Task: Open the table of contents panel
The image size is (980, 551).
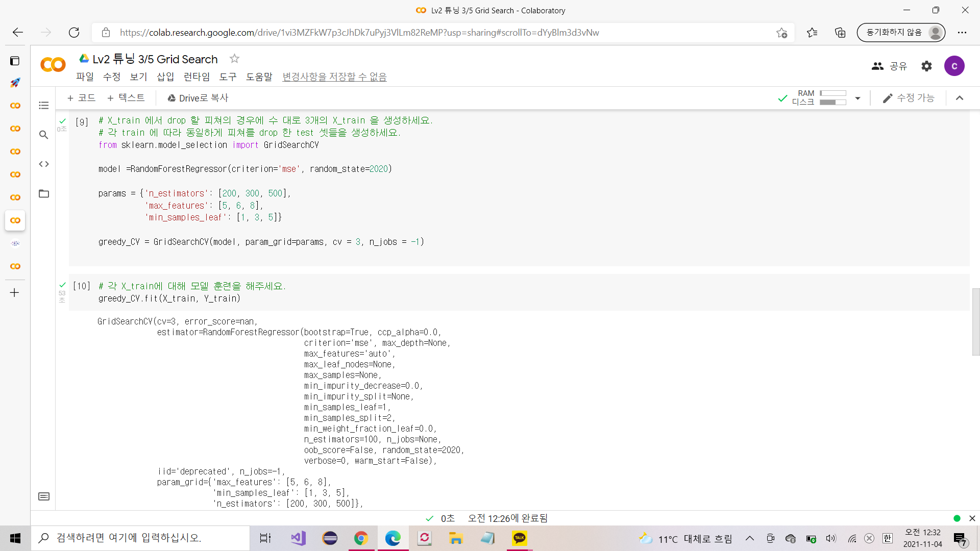Action: 44,106
